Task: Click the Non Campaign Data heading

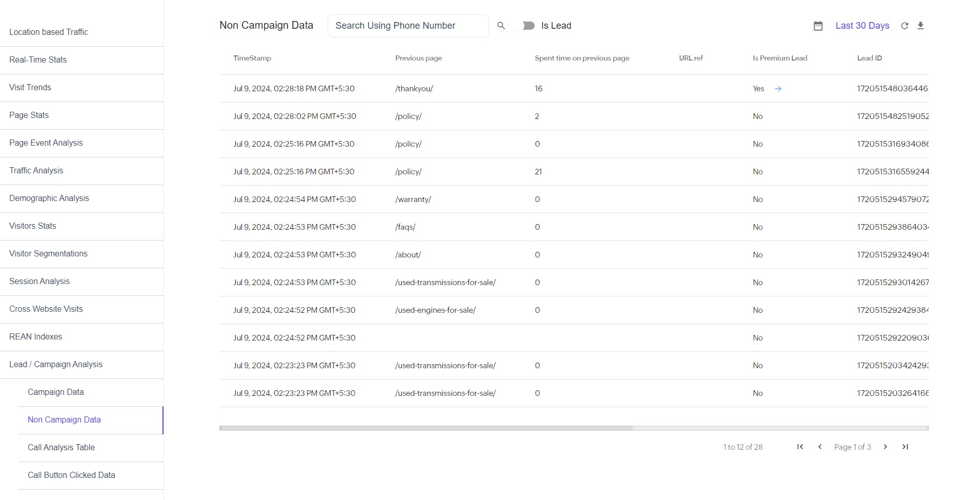Action: [266, 25]
